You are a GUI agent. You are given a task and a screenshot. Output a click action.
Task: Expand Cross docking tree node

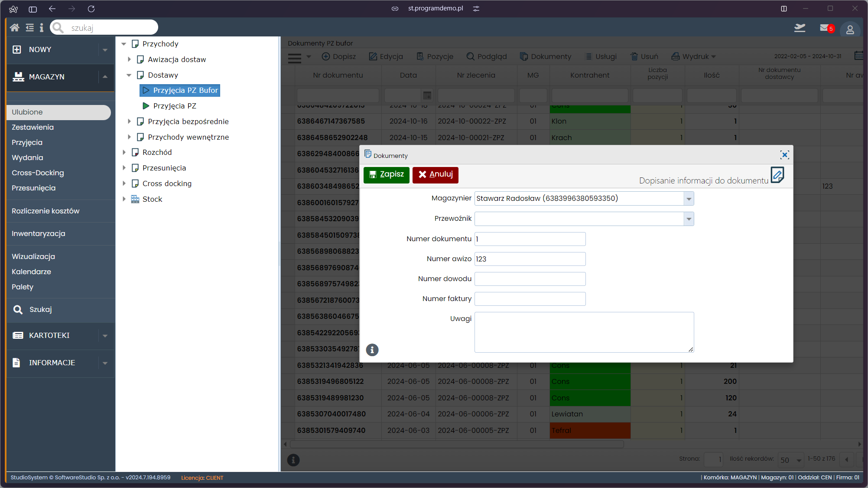point(124,183)
